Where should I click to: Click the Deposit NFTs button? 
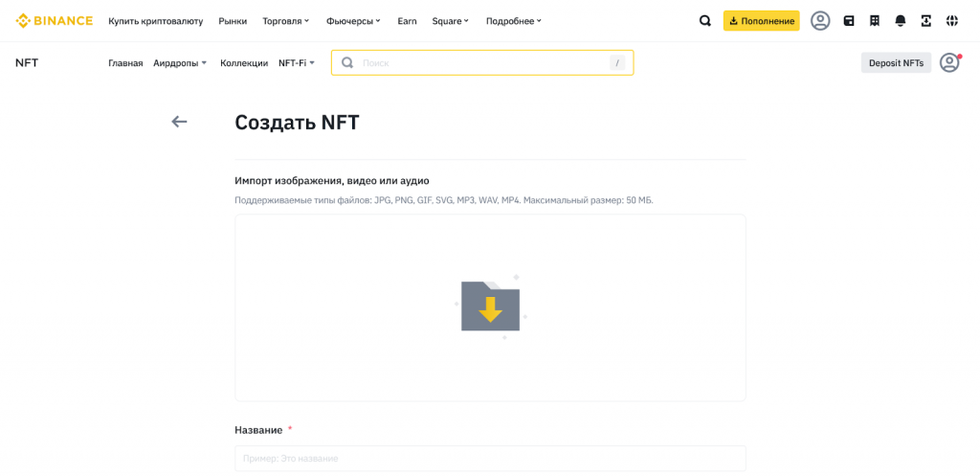(896, 63)
